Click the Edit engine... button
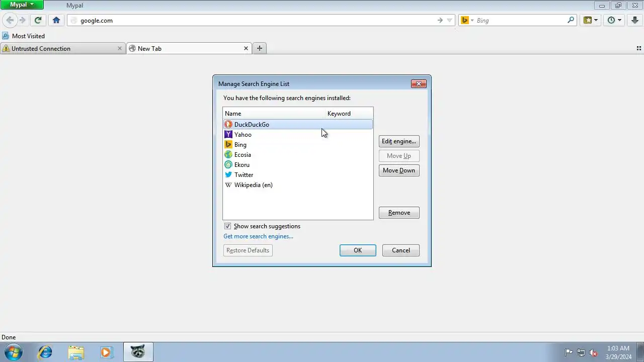644x362 pixels. (x=399, y=141)
